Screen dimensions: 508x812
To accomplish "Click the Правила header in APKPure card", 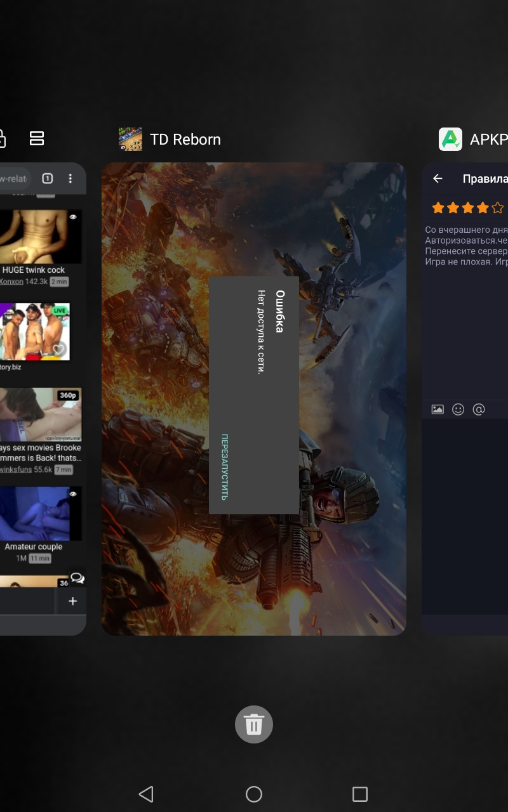I will pyautogui.click(x=485, y=179).
